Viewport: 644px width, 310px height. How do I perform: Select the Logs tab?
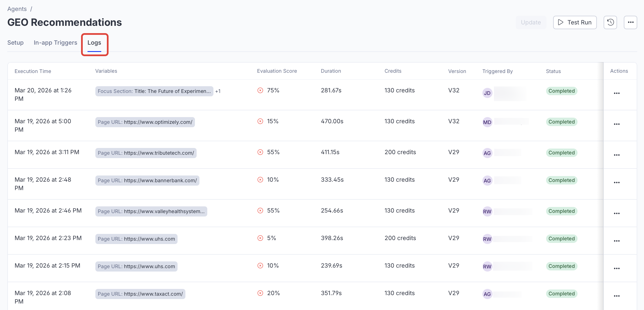(94, 43)
